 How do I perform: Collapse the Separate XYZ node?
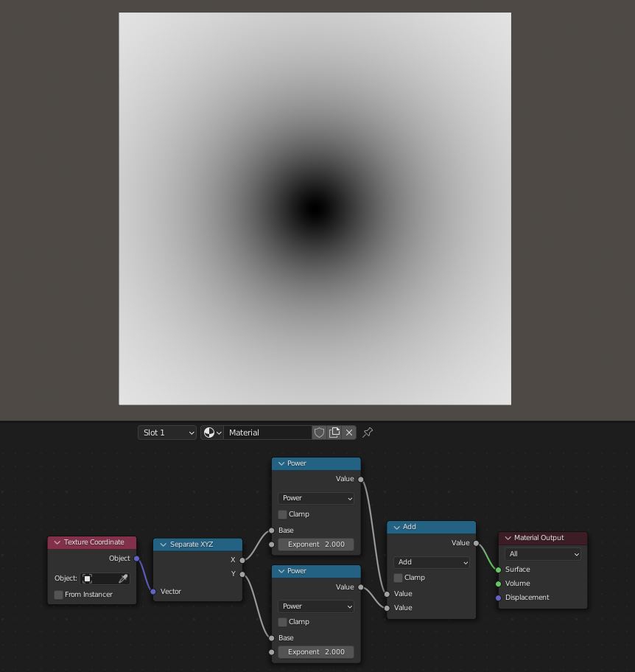[x=164, y=545]
